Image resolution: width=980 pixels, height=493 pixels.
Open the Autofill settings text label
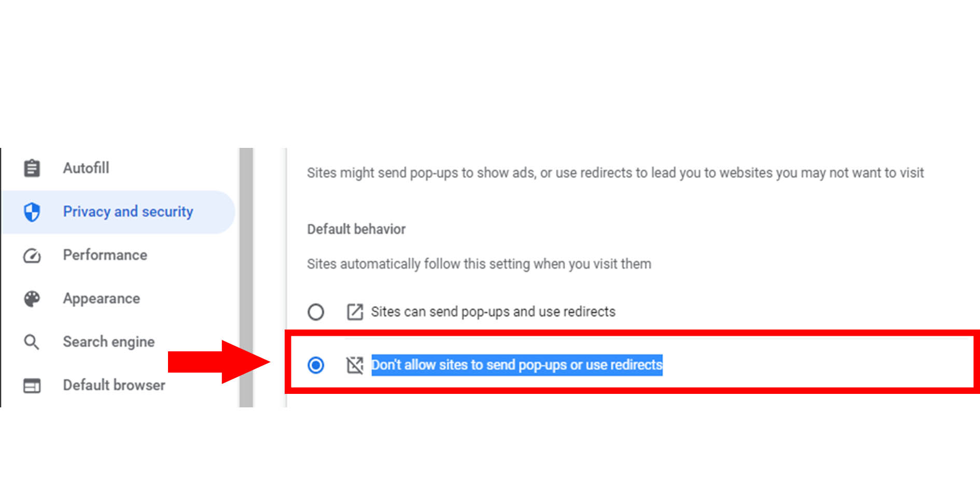(x=86, y=168)
